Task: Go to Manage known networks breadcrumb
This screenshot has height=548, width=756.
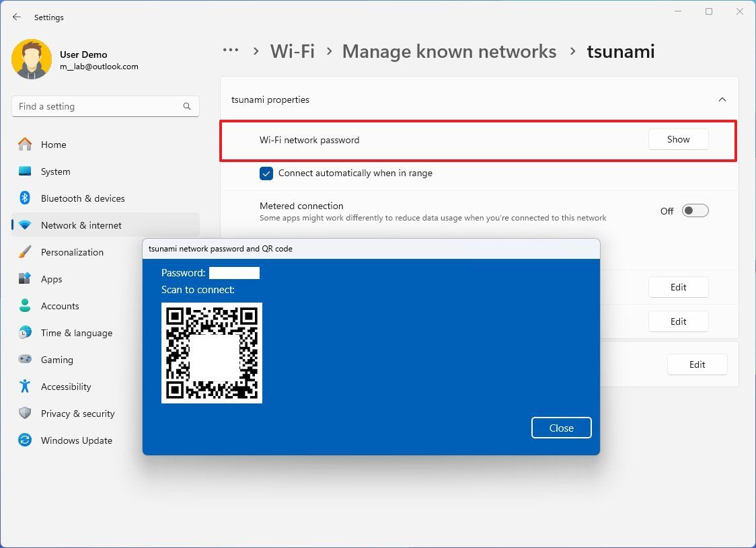Action: point(449,51)
